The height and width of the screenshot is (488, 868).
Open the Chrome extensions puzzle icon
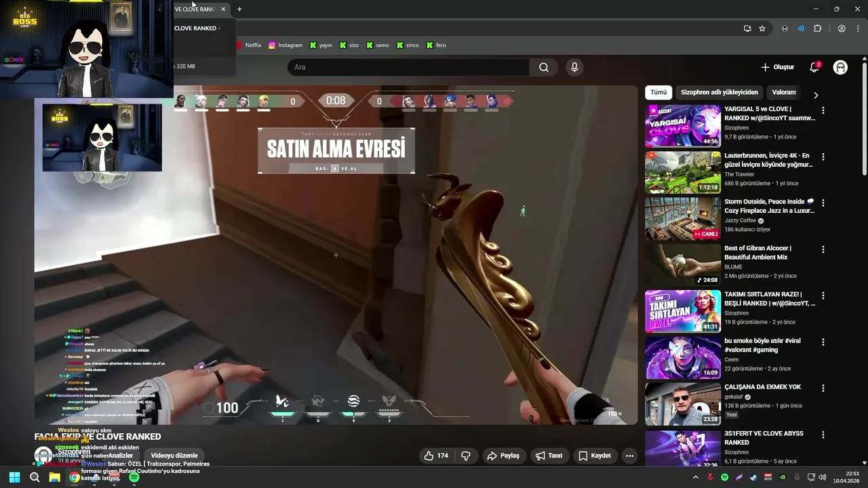817,28
